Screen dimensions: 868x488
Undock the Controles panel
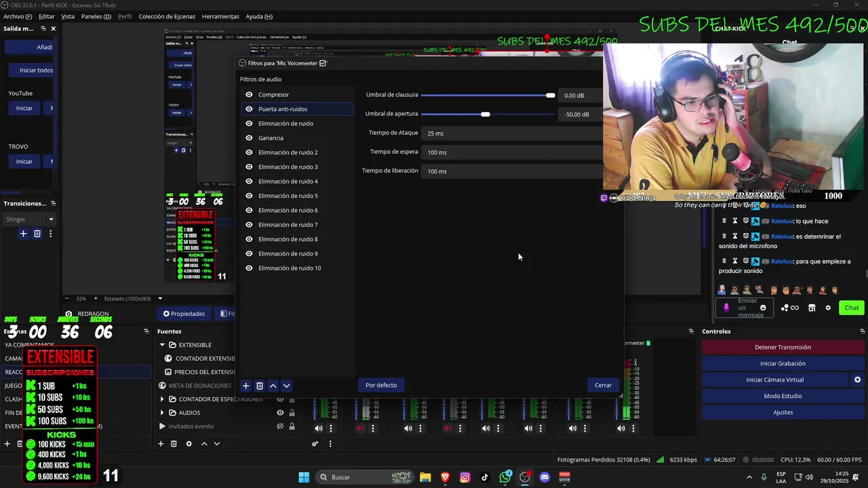click(863, 331)
